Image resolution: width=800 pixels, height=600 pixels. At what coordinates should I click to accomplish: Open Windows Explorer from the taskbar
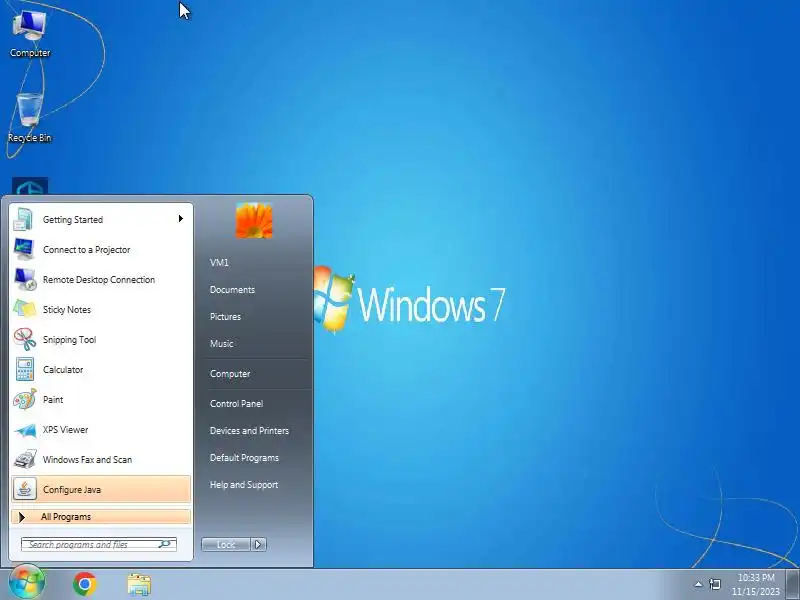click(x=139, y=585)
